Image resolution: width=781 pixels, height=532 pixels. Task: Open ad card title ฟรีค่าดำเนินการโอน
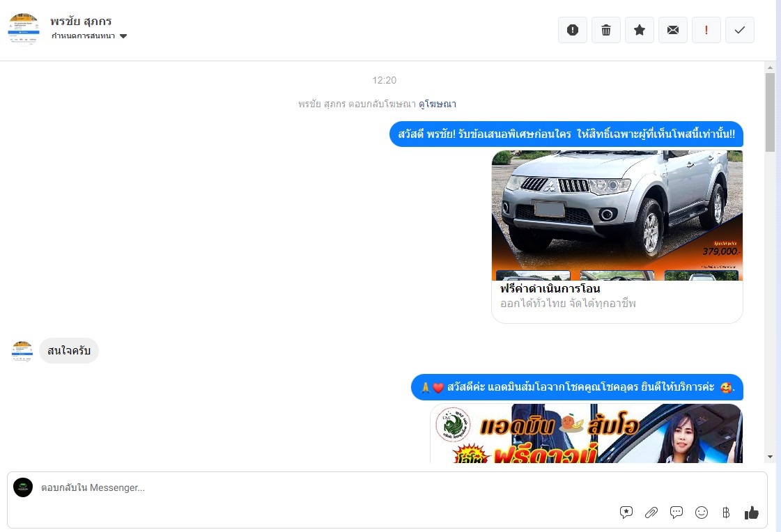click(x=550, y=289)
